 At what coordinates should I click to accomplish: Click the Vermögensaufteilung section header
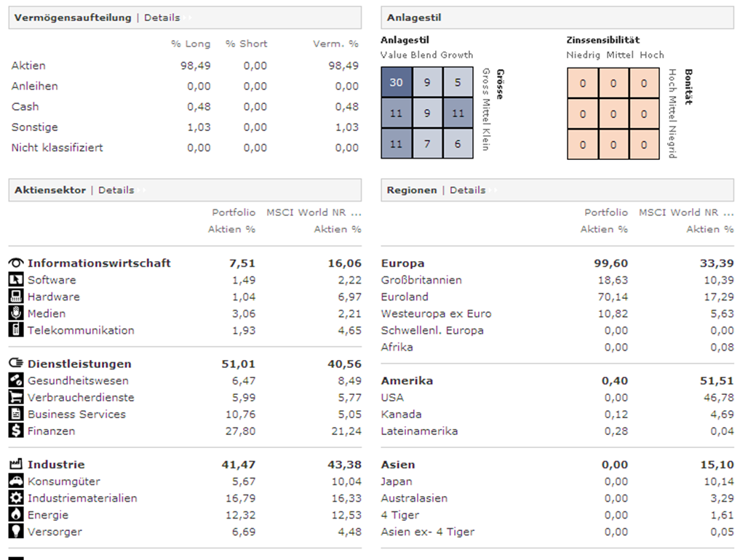73,17
